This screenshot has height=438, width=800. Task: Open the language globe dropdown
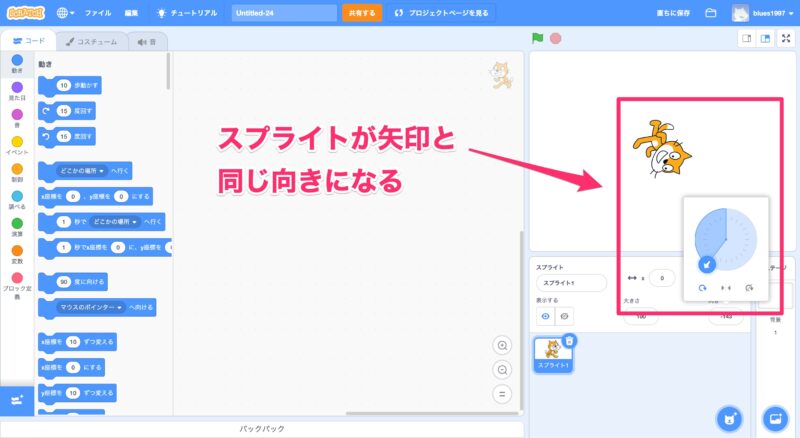click(67, 13)
